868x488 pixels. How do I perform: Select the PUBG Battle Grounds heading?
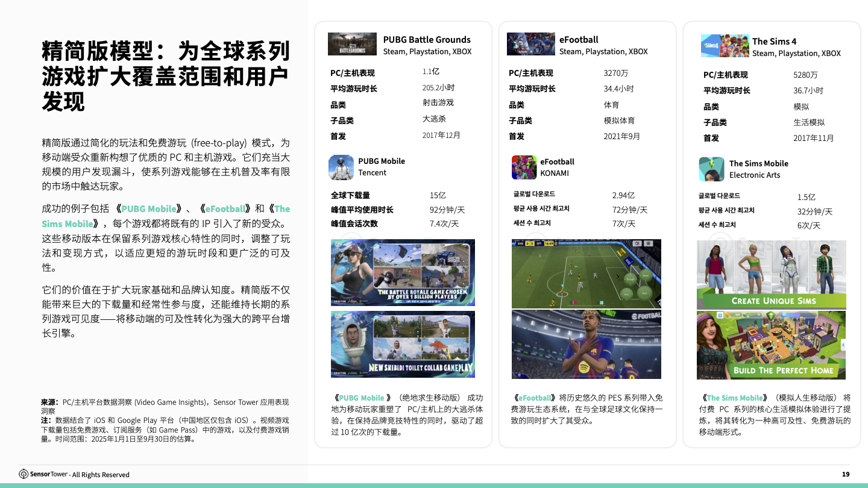pos(427,40)
